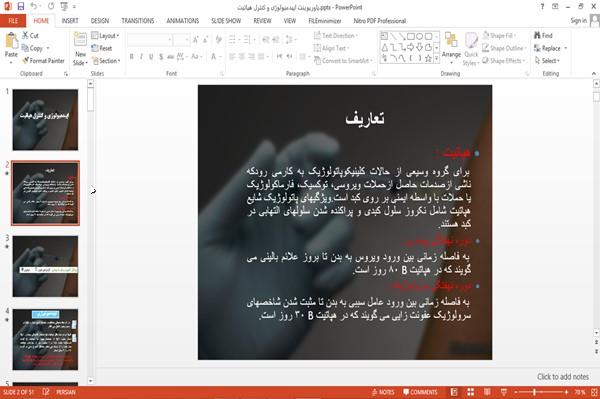Screen dimensions: 600x399
Task: Click Sign in link
Action: tap(579, 20)
